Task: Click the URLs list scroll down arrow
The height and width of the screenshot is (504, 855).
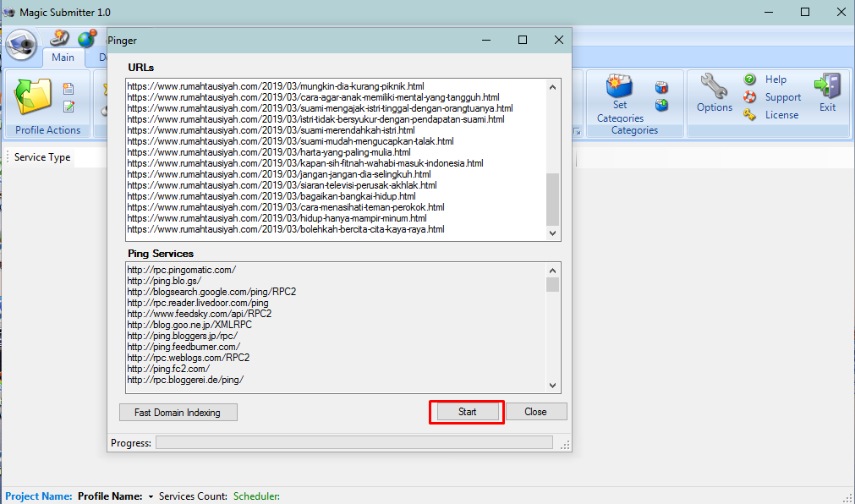Action: 553,233
